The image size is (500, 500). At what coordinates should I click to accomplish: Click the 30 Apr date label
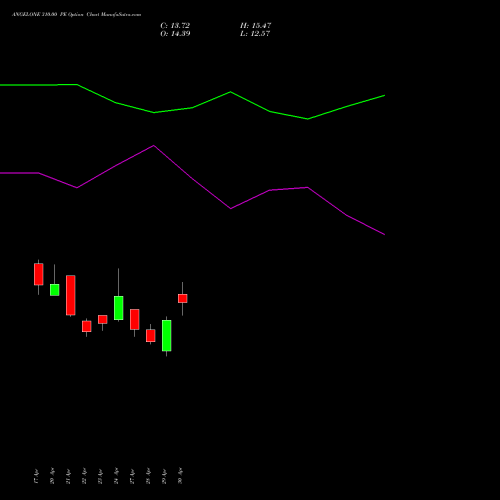click(180, 476)
